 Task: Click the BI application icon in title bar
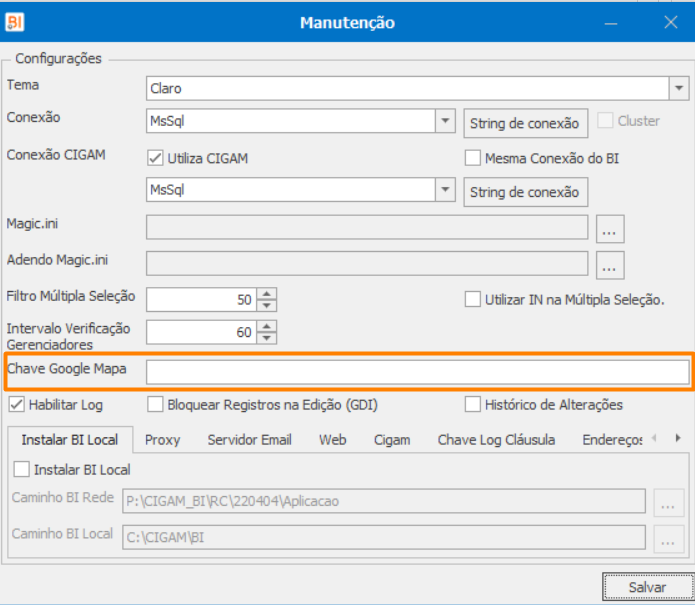coord(15,22)
